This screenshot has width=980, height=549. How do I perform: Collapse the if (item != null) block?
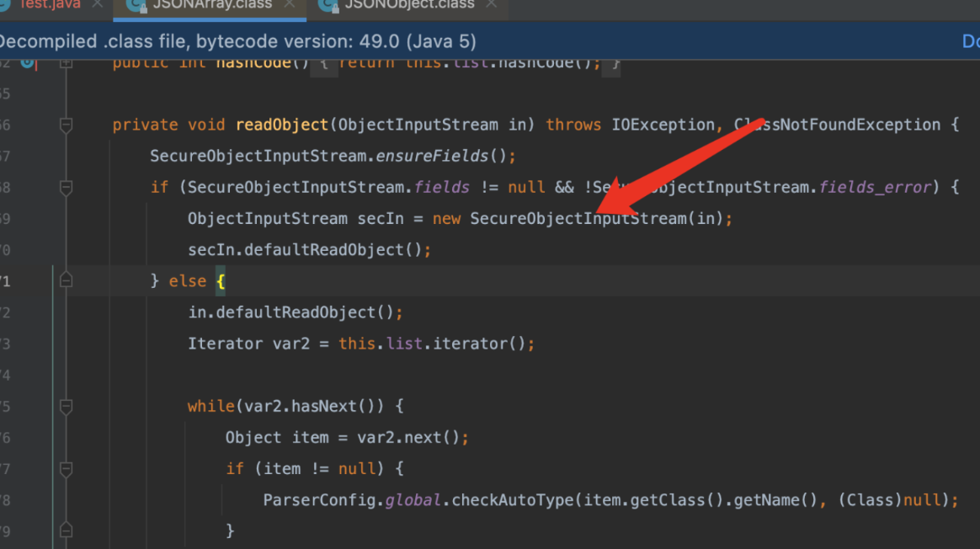(x=66, y=469)
